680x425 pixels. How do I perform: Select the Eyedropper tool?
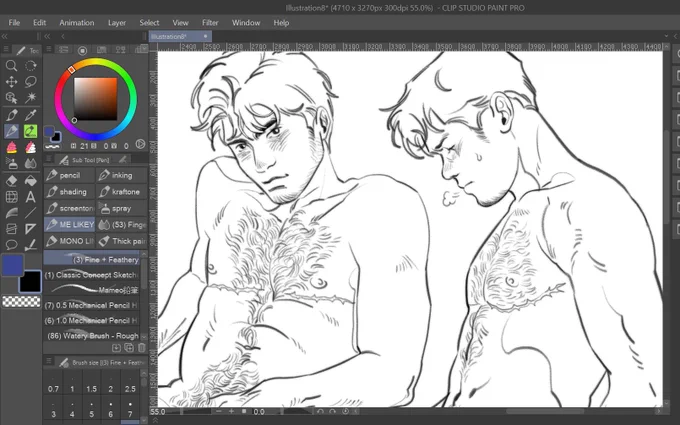30,115
